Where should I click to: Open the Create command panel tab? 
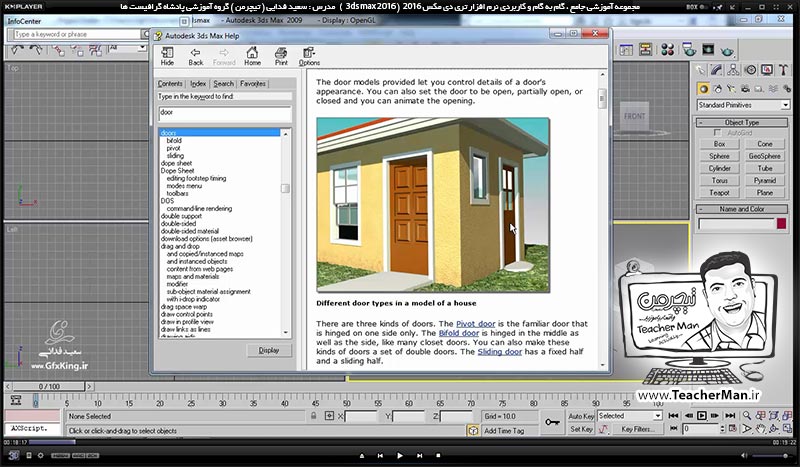(x=701, y=70)
